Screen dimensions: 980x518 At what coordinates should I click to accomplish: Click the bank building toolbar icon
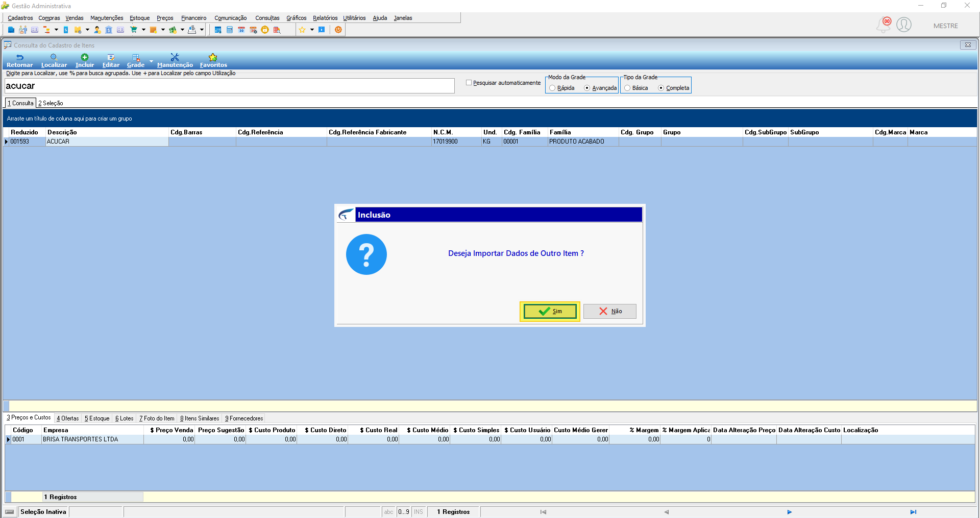(x=109, y=30)
